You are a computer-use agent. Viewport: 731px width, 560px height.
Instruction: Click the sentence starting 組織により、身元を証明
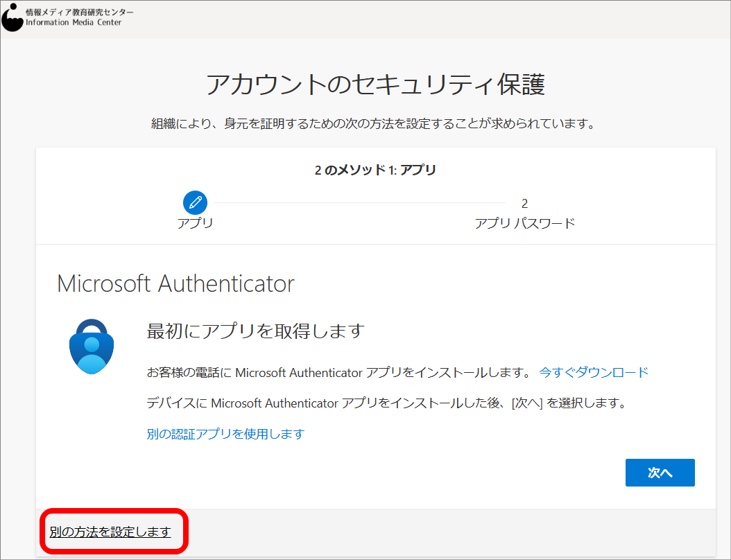pos(374,123)
